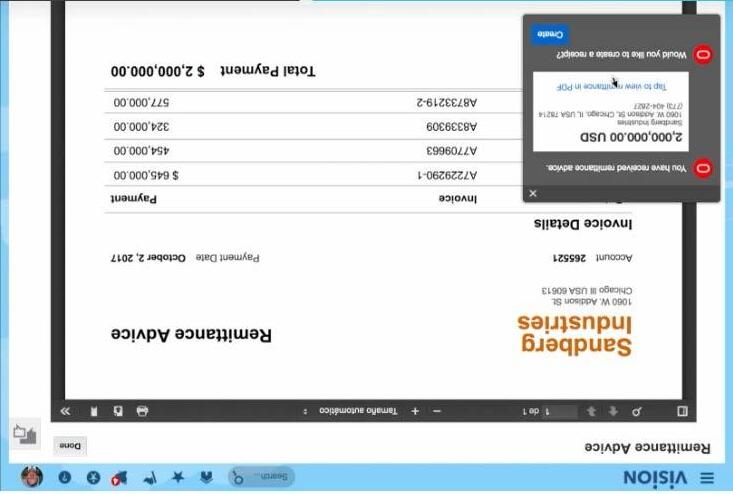Click the payment amount $ 645,000.00
733x494 pixels.
(x=146, y=175)
